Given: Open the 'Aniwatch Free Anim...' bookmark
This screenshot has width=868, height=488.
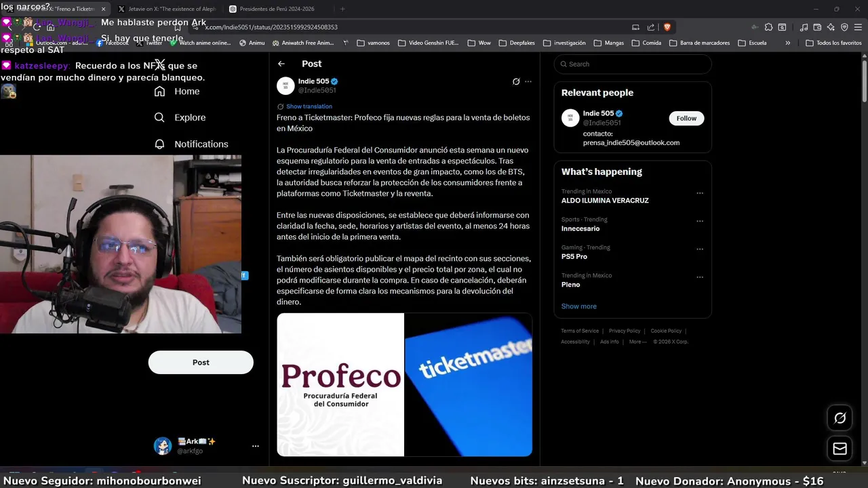Looking at the screenshot, I should click(302, 43).
